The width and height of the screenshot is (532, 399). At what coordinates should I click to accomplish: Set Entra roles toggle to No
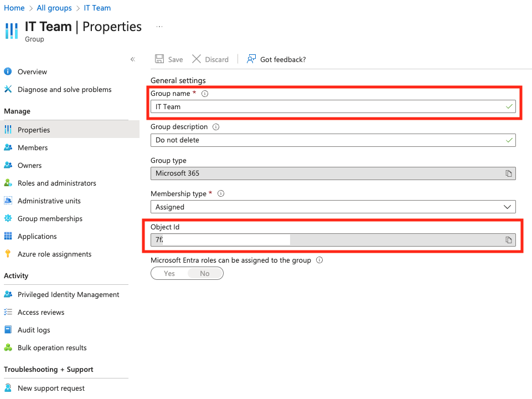[205, 273]
